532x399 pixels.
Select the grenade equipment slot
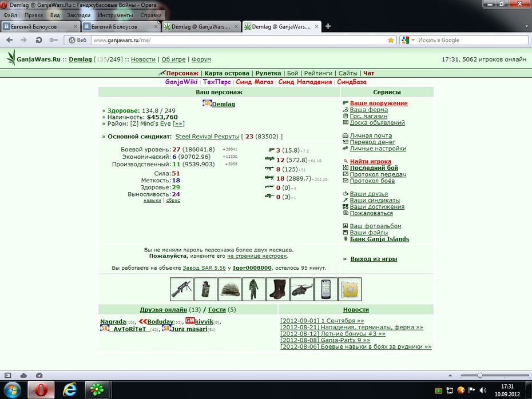(x=205, y=289)
